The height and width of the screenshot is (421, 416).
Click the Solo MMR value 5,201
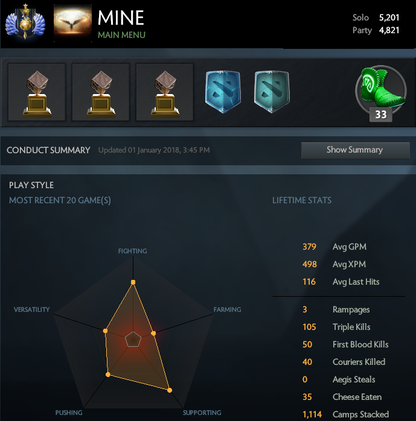point(389,18)
